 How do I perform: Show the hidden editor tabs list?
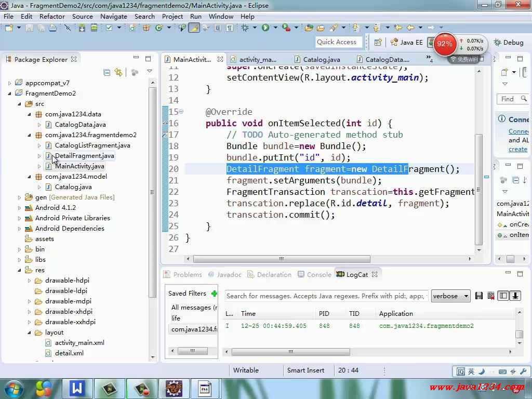429,59
